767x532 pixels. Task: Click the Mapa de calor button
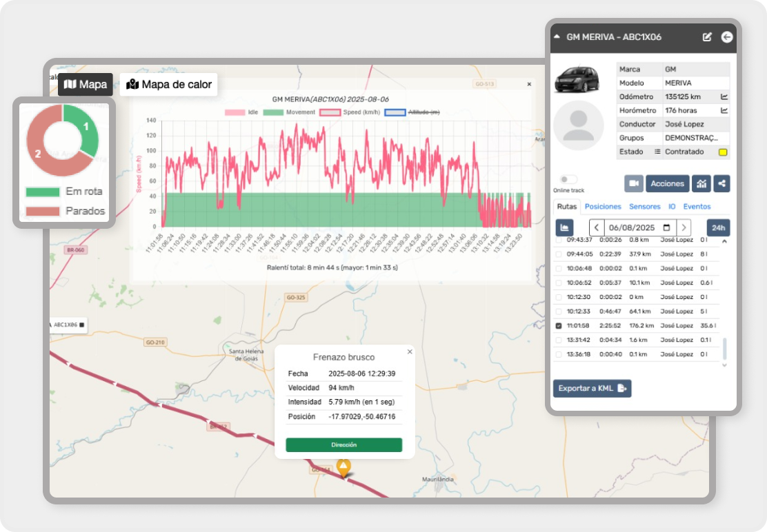coord(169,85)
